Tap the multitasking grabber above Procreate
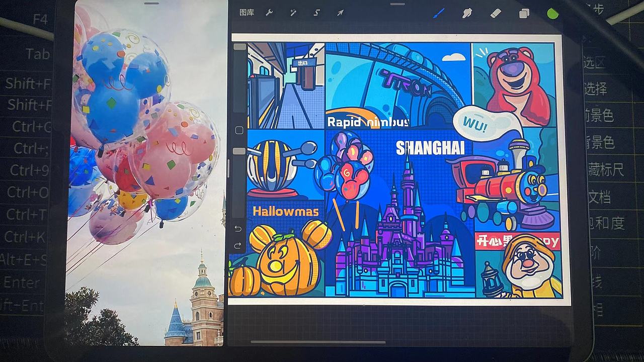The height and width of the screenshot is (362, 644). click(397, 4)
